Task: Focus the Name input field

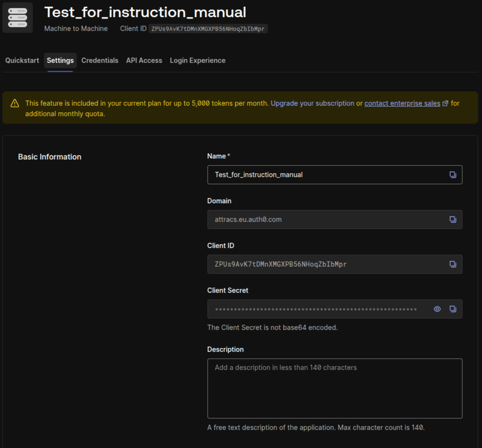Action: coord(335,175)
